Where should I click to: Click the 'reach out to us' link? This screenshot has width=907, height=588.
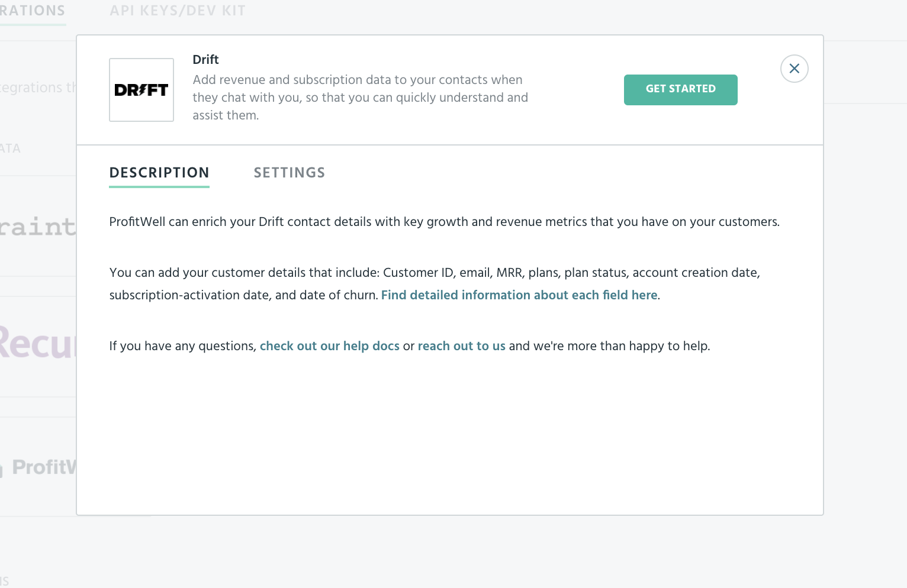point(462,346)
